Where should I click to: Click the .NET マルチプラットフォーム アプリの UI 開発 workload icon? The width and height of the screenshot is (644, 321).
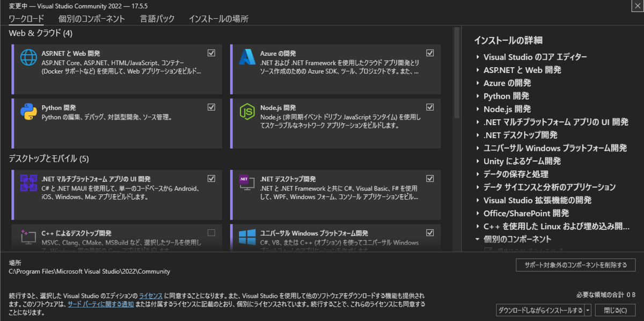point(28,183)
